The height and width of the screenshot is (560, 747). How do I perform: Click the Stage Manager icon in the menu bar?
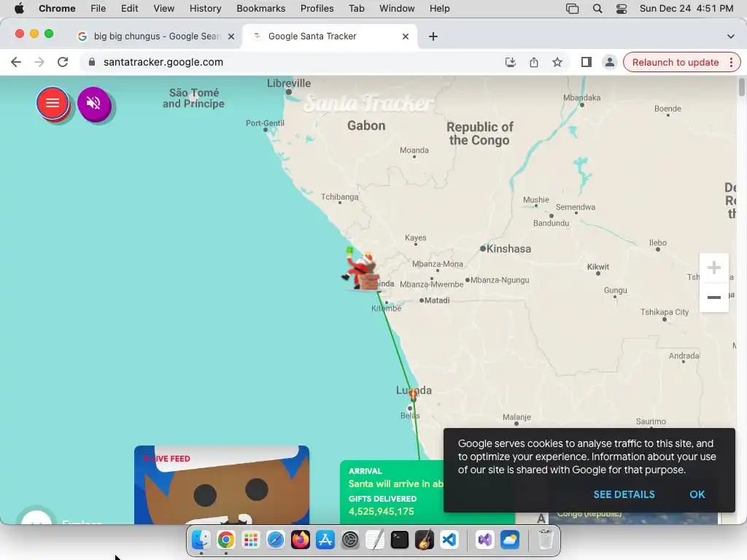pos(572,9)
